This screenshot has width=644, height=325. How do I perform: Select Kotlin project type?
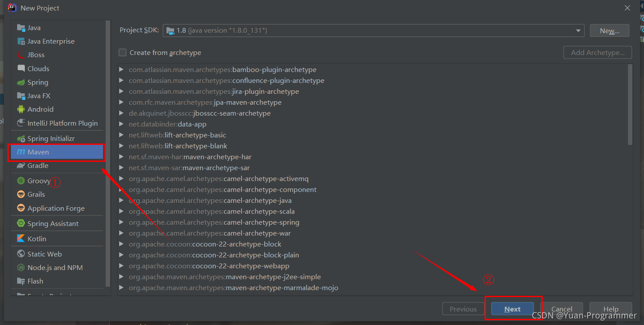pos(58,239)
